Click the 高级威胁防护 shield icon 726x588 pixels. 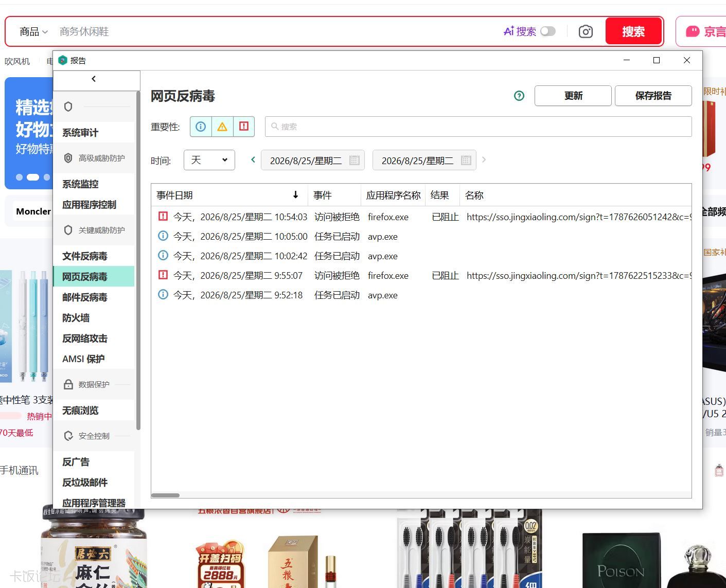[x=68, y=158]
